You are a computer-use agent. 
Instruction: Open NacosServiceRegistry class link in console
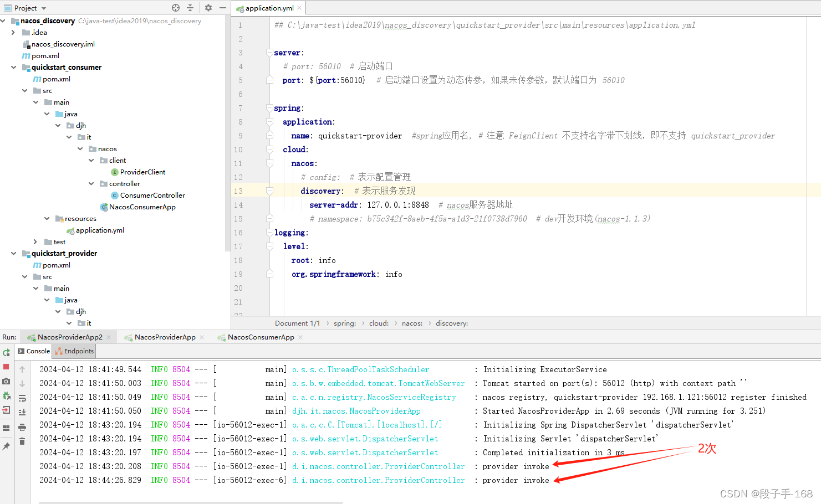click(374, 397)
